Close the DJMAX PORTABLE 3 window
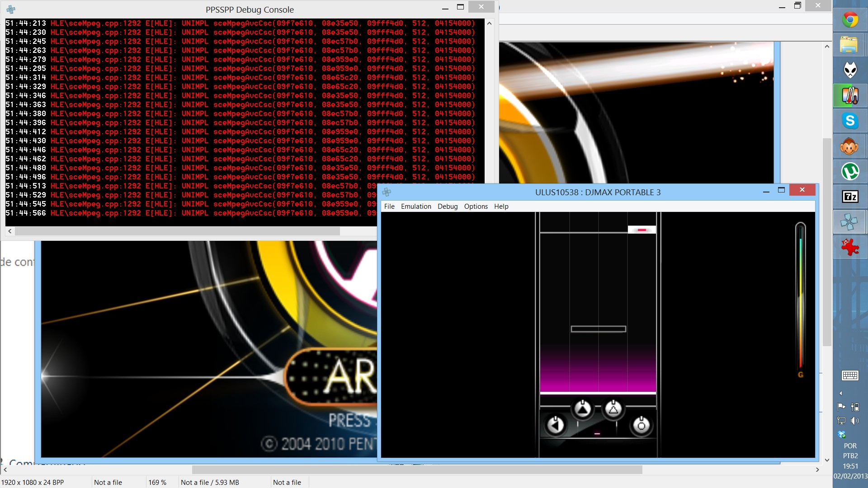 [802, 190]
